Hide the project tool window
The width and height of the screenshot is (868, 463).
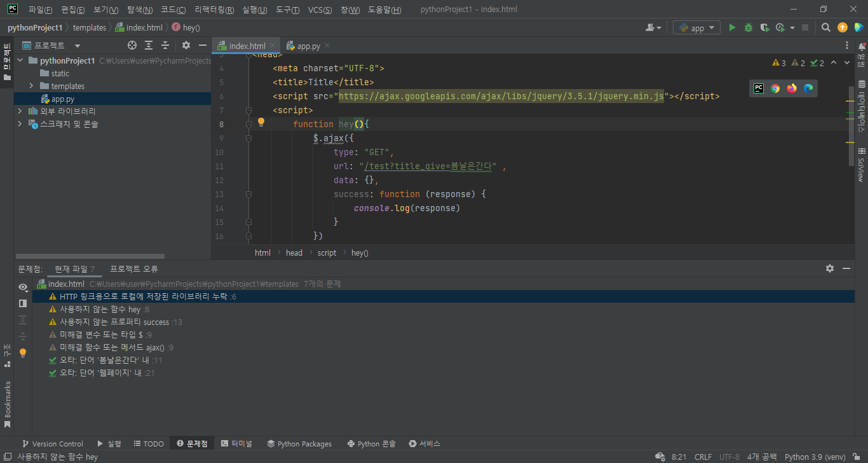click(x=203, y=45)
